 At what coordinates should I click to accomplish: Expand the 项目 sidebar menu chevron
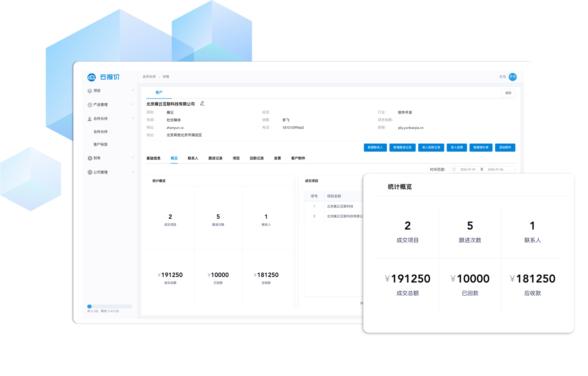click(x=133, y=90)
